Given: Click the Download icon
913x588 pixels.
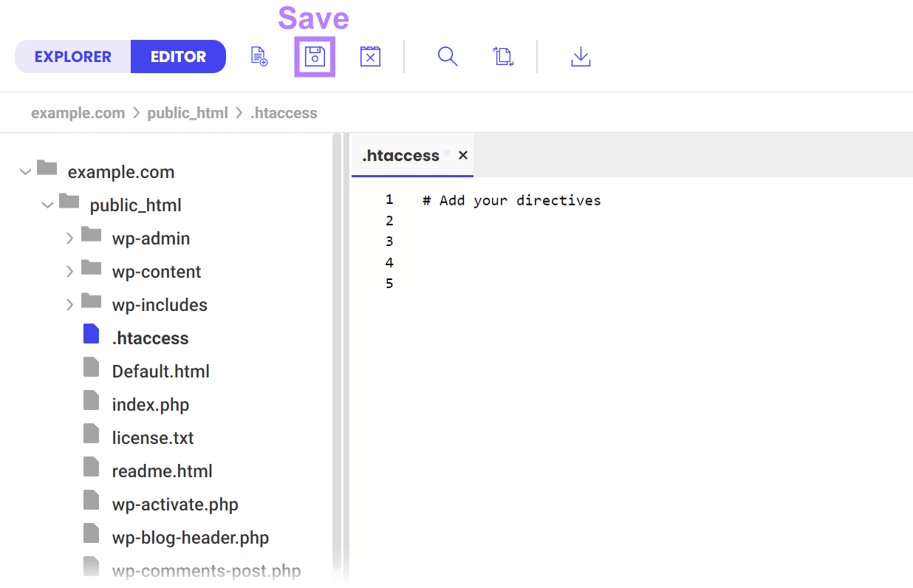Looking at the screenshot, I should pos(581,56).
